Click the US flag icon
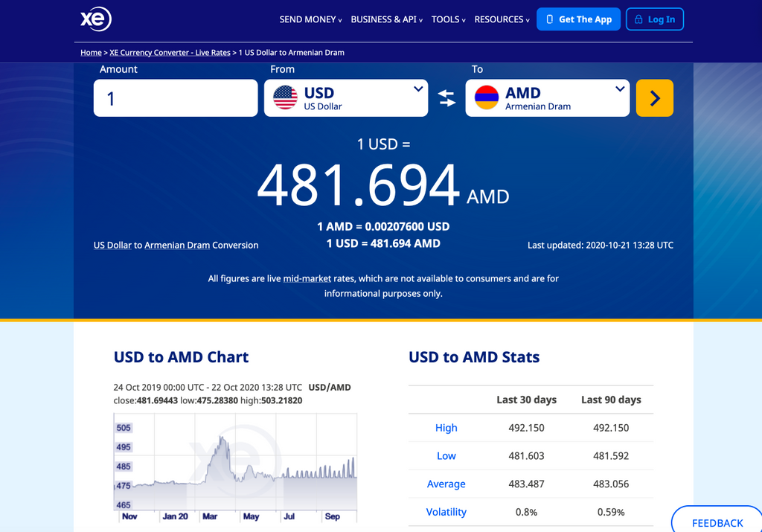Image resolution: width=762 pixels, height=532 pixels. coord(285,97)
